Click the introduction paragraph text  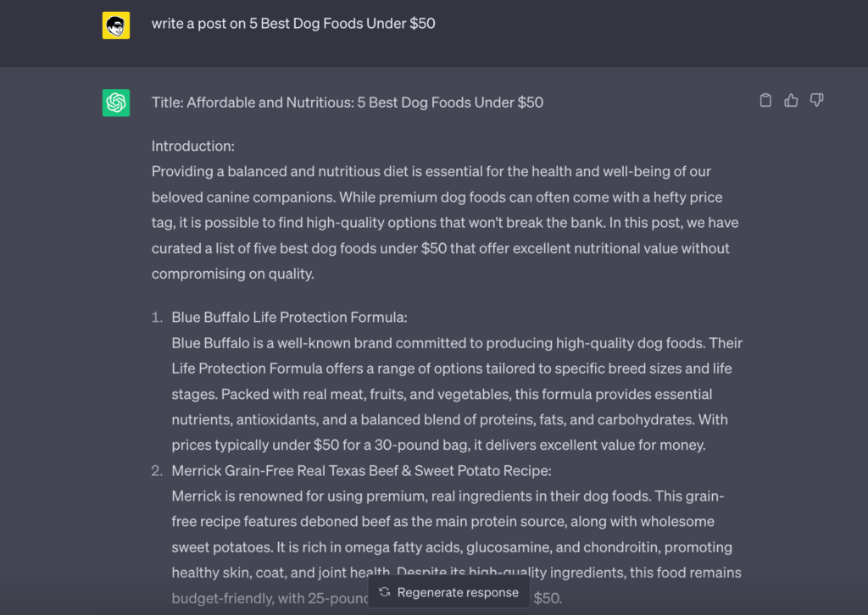click(x=441, y=222)
